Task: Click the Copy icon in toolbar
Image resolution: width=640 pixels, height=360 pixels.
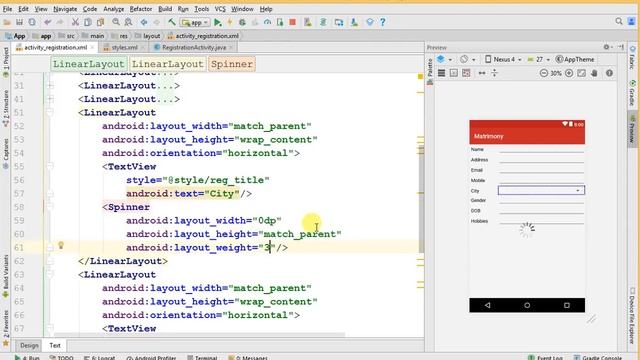Action: (x=88, y=22)
